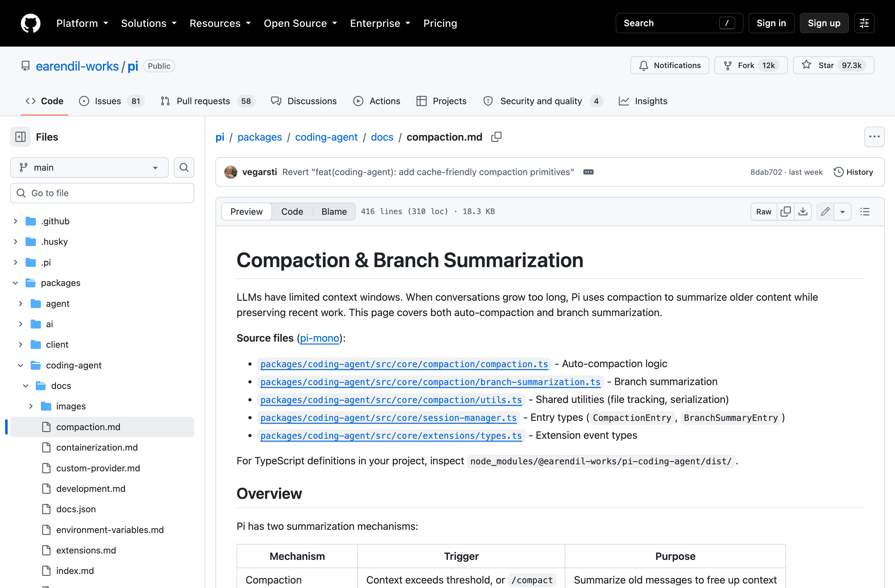The width and height of the screenshot is (895, 588).
Task: View the file History
Action: (x=853, y=172)
